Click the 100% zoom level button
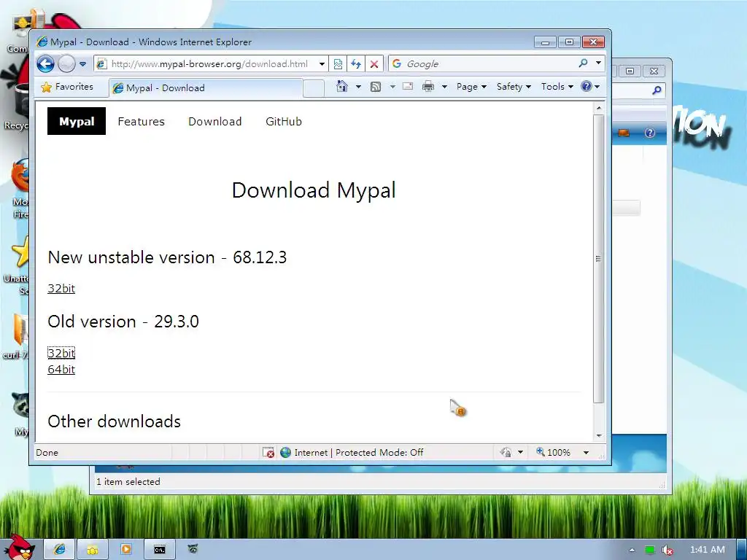 click(553, 452)
